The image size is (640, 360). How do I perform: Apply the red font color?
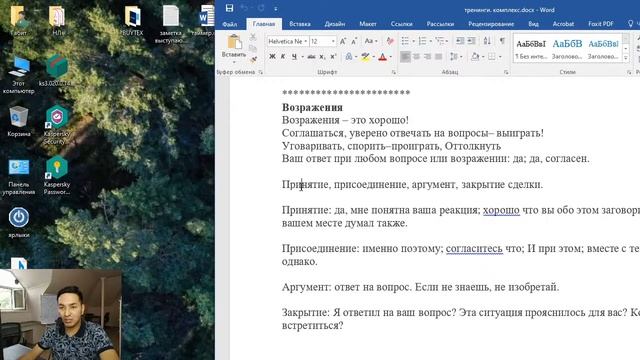[382, 57]
